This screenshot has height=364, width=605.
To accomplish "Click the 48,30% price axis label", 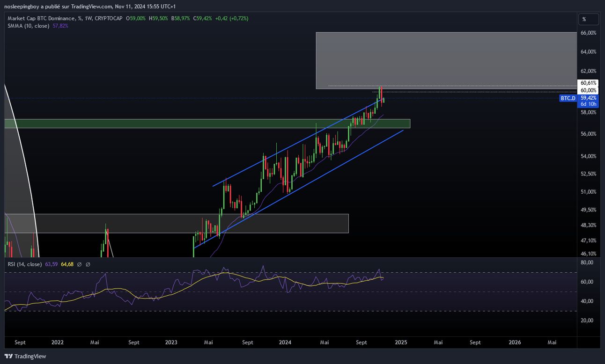I will (588, 225).
